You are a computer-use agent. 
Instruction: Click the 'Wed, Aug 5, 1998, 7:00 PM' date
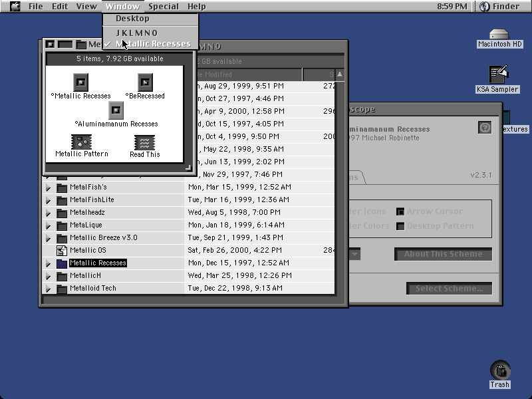[x=234, y=212]
